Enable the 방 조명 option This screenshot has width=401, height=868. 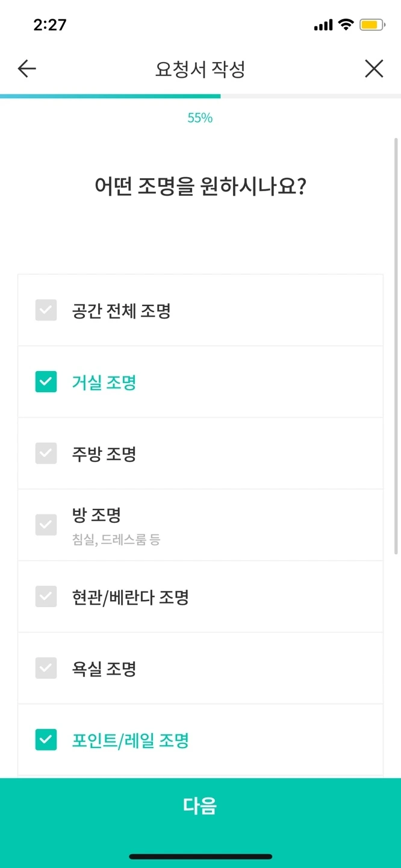tap(46, 525)
